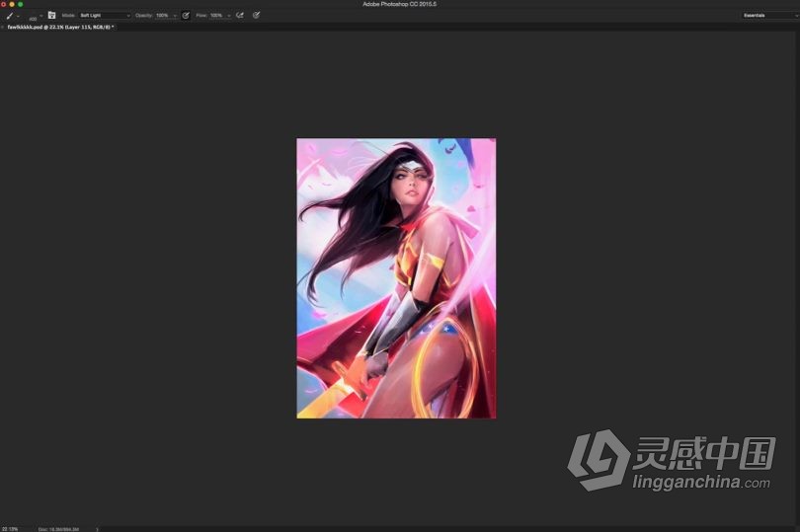This screenshot has height=532, width=800.
Task: Click the Doc size info in status bar
Action: click(x=58, y=529)
